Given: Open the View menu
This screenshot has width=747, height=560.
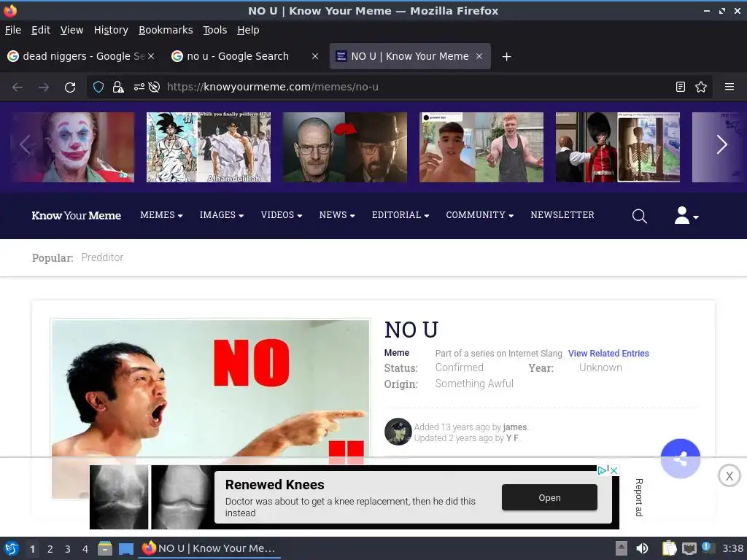Looking at the screenshot, I should (x=71, y=30).
